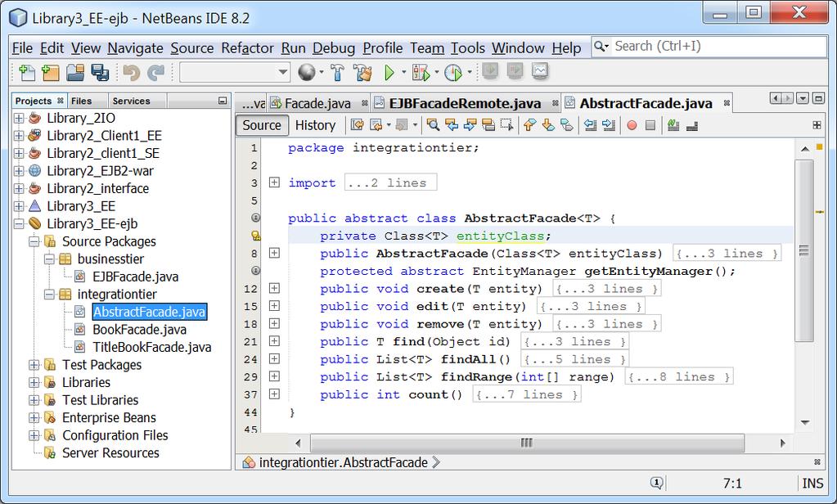Viewport: 837px width, 504px height.
Task: Run the project with green play icon
Action: (x=389, y=72)
